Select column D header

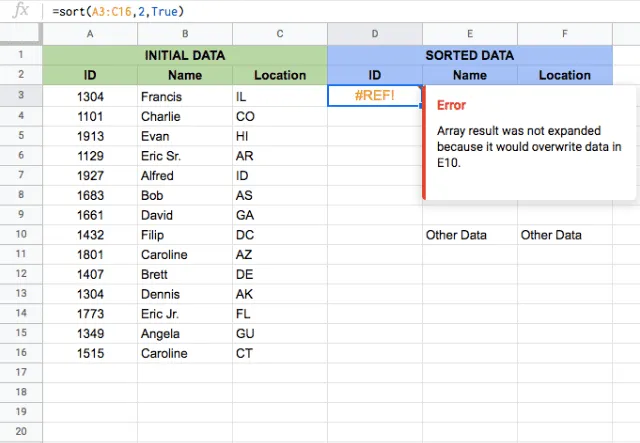click(375, 34)
